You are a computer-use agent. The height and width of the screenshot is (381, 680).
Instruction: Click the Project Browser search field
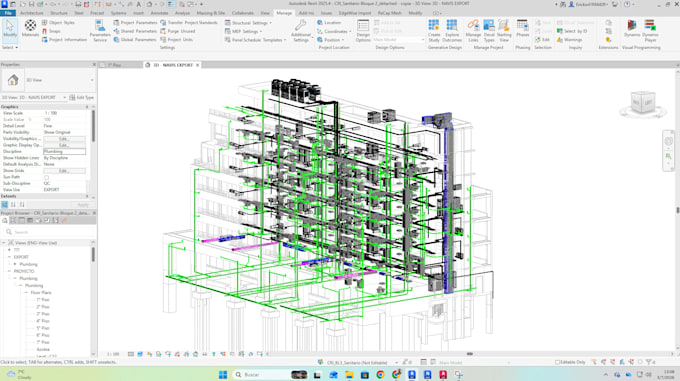[49, 232]
